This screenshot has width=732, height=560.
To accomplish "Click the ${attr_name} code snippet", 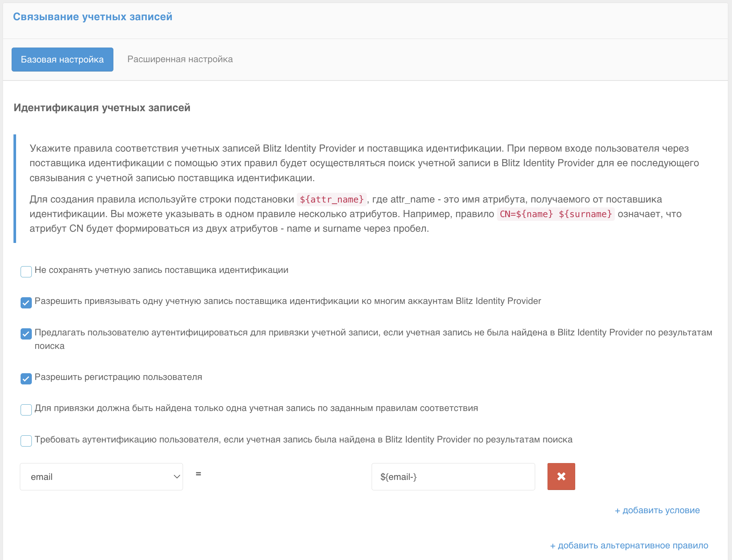I will click(332, 199).
